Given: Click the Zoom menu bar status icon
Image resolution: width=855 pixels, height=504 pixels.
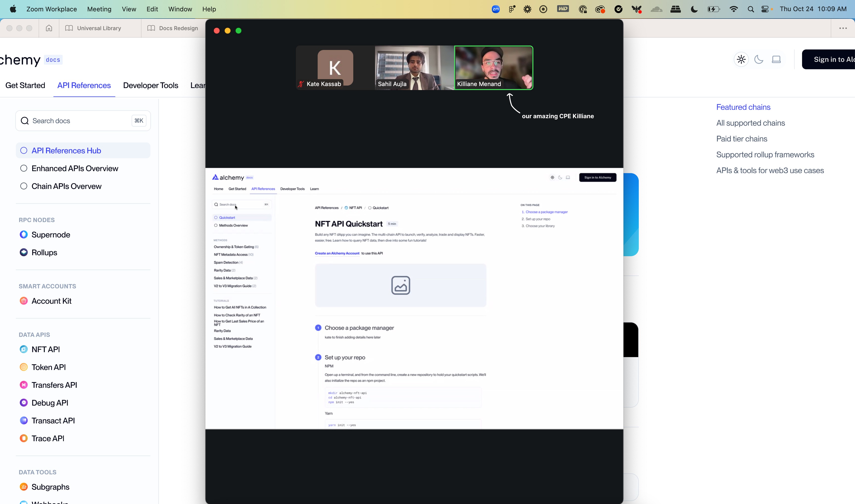Looking at the screenshot, I should pyautogui.click(x=496, y=9).
